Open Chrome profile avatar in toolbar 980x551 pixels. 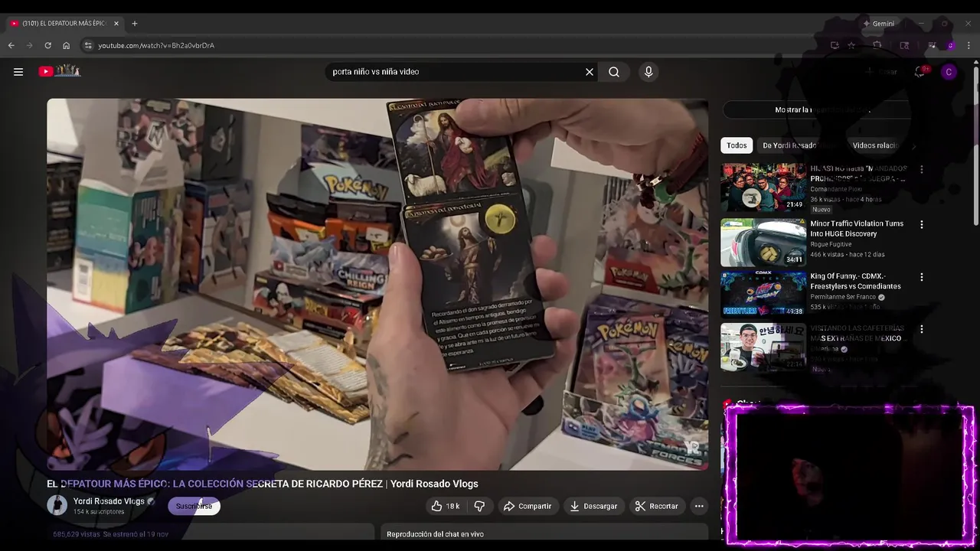tap(950, 45)
